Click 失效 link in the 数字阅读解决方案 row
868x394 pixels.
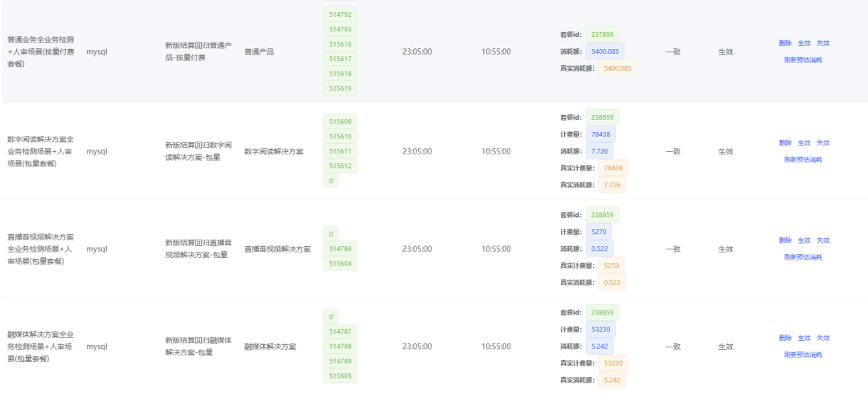pos(823,143)
